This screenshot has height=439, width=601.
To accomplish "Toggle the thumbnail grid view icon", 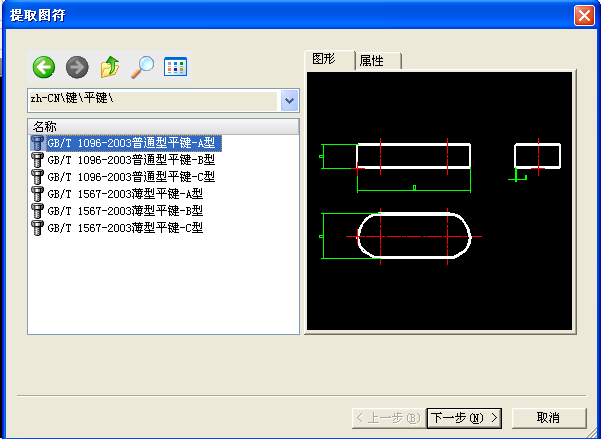I will [x=176, y=67].
